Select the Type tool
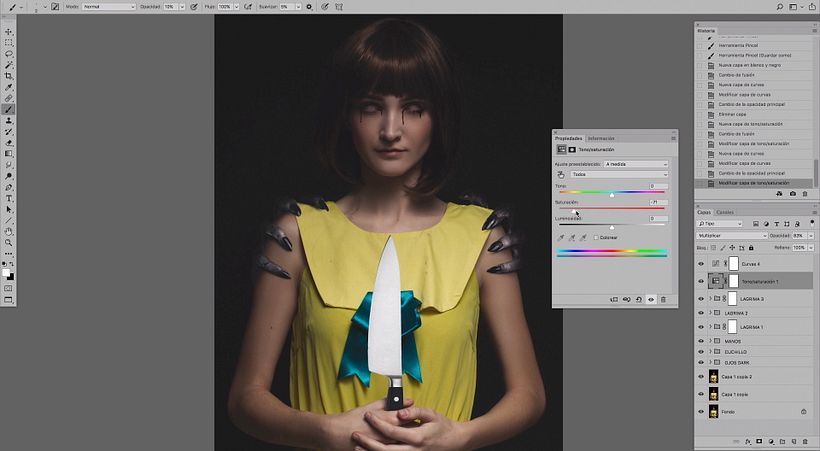Image resolution: width=820 pixels, height=451 pixels. point(8,198)
